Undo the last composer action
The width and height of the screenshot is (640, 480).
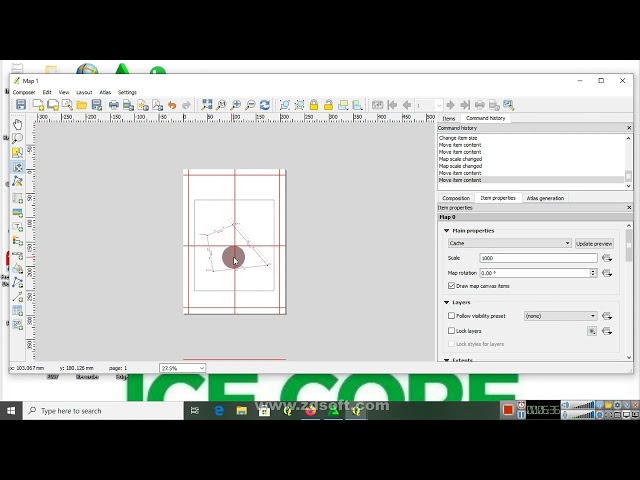point(172,105)
